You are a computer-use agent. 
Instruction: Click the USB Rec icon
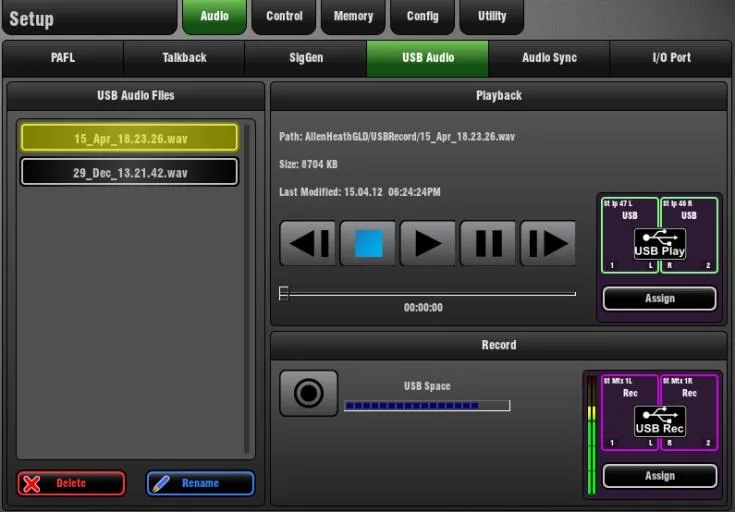[660, 421]
